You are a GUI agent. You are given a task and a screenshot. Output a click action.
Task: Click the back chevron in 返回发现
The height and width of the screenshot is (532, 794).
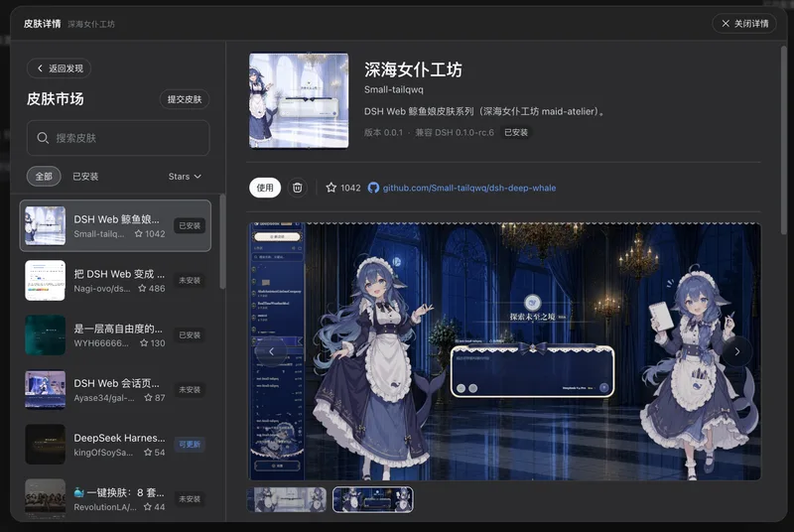pos(40,68)
